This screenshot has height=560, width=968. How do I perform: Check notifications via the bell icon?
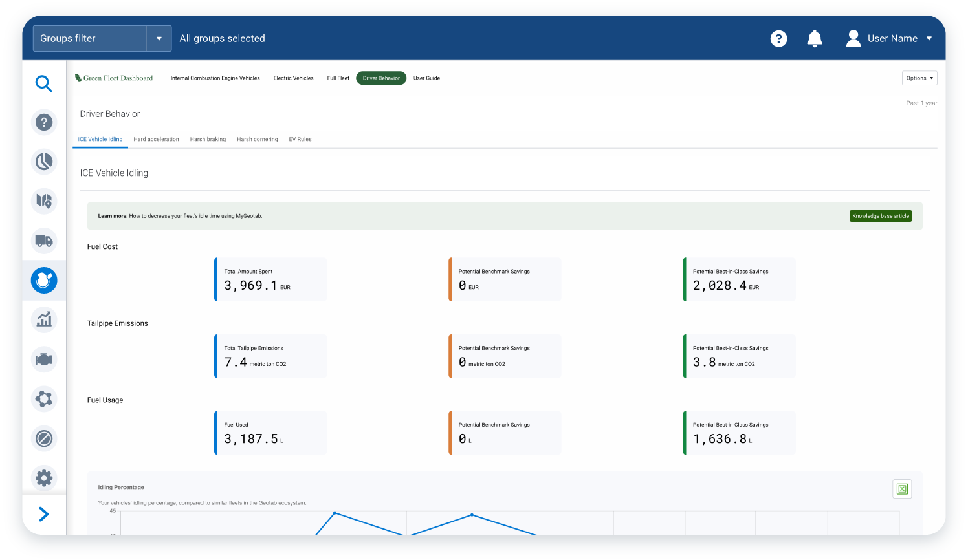click(815, 38)
